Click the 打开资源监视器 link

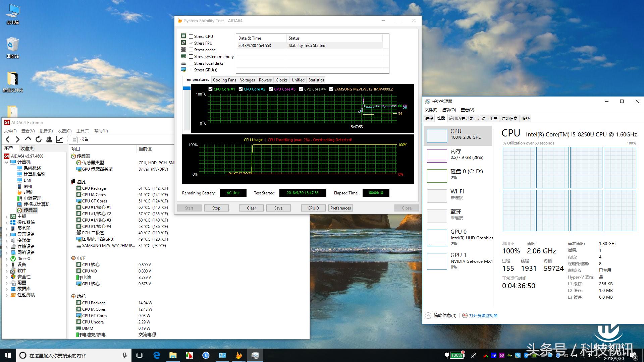tap(483, 316)
